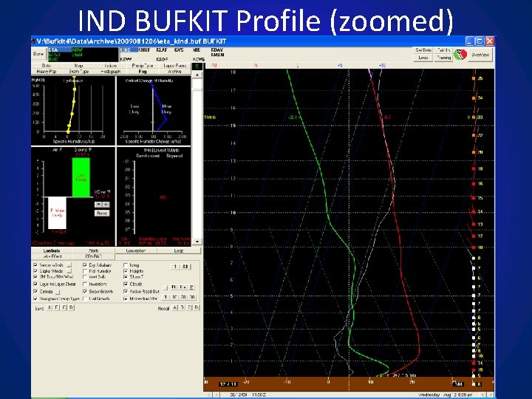Screen dimensions: 532x399
Task: Select the KLAF station
Action: (162, 50)
